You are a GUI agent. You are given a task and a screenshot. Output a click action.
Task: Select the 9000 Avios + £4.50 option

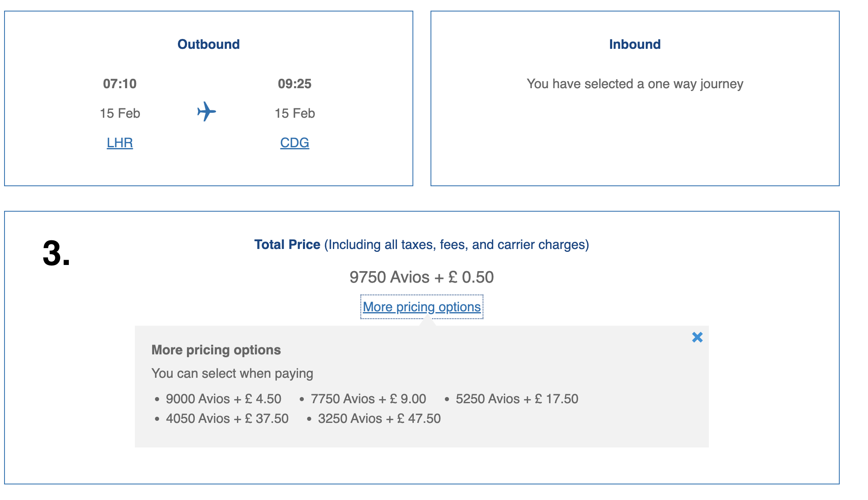point(223,399)
